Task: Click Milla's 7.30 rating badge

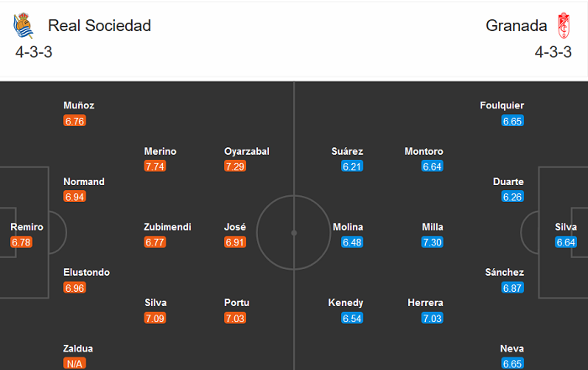Action: coord(432,242)
